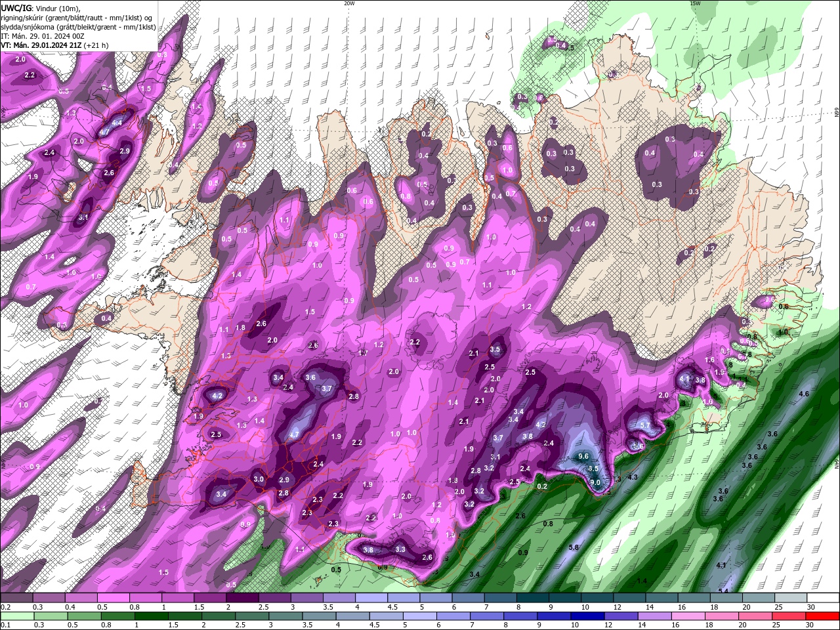Select the 25 red swatch in lower legend
Viewport: 840px width, 630px height.
(x=788, y=616)
